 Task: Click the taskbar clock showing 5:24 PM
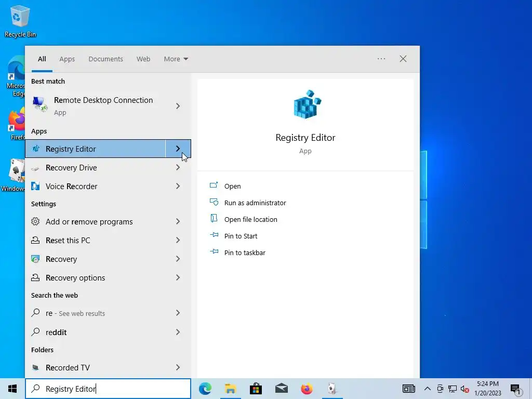[x=487, y=389]
